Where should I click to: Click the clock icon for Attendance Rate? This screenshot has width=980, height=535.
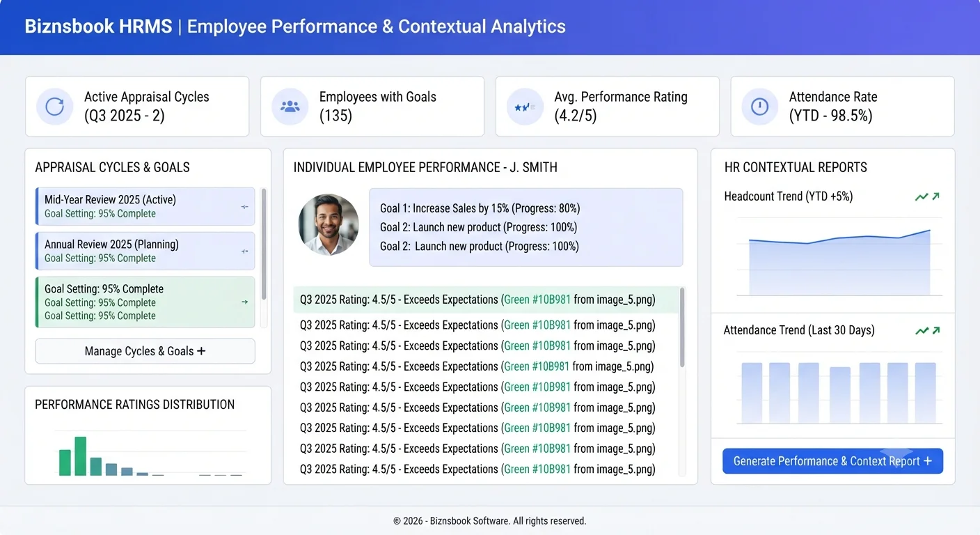(x=760, y=107)
